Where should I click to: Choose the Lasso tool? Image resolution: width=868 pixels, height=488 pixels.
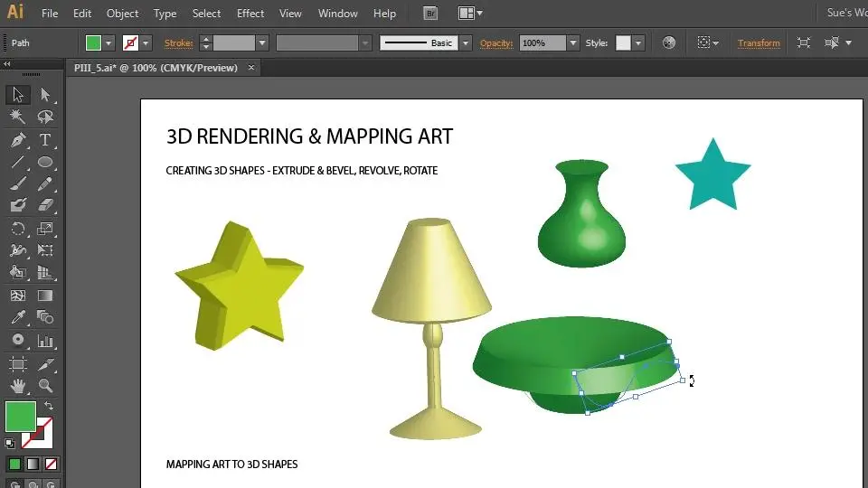45,117
